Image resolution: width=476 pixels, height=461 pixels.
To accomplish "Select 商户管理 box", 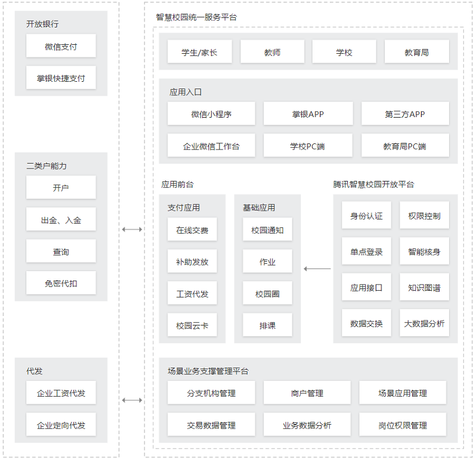I will [x=307, y=393].
